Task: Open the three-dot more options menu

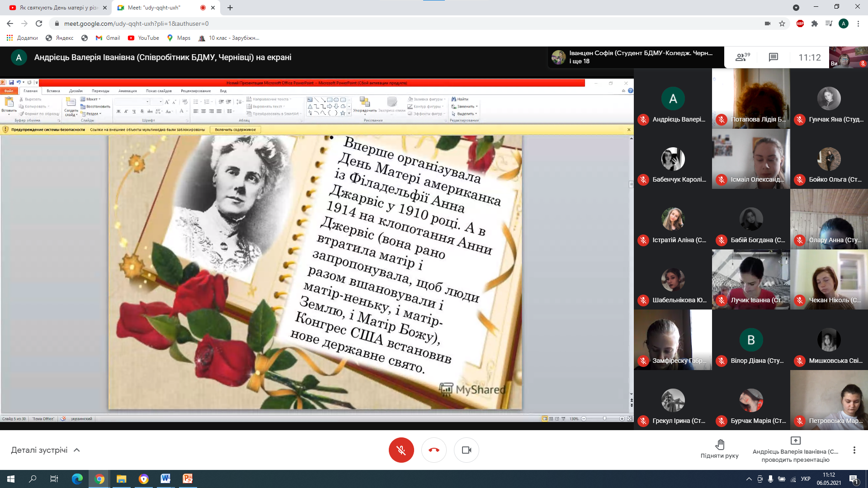Action: coord(854,450)
